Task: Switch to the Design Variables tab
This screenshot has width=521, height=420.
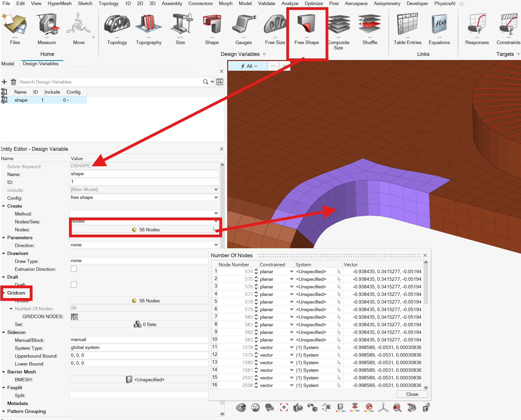Action: pyautogui.click(x=41, y=64)
